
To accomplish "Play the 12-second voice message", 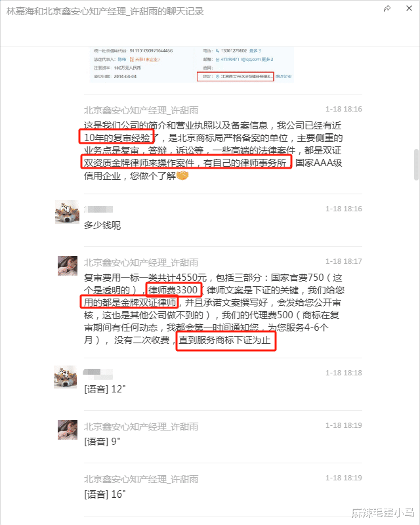I will click(105, 389).
